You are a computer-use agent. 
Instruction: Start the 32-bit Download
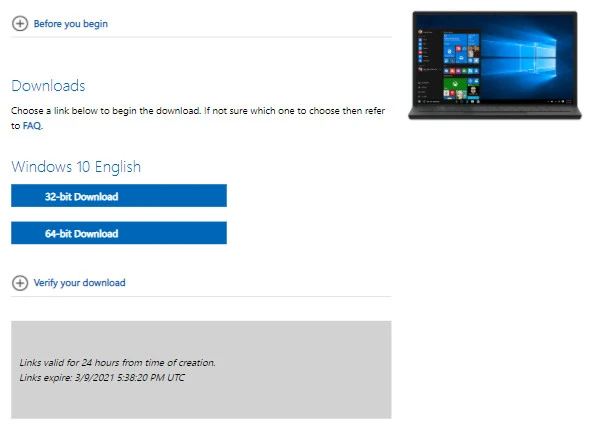[x=119, y=196]
